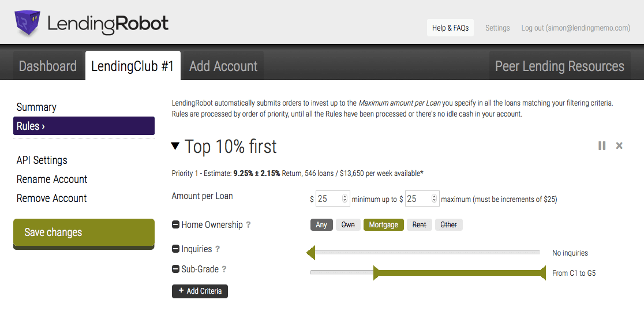This screenshot has height=311, width=644.
Task: Switch to the Dashboard tab
Action: pos(48,66)
